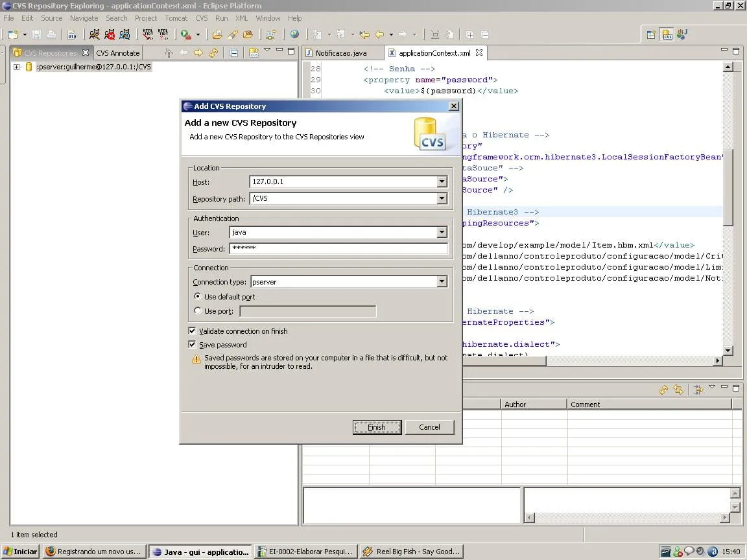Expand the Connection type dropdown
The height and width of the screenshot is (560, 747).
coord(442,282)
